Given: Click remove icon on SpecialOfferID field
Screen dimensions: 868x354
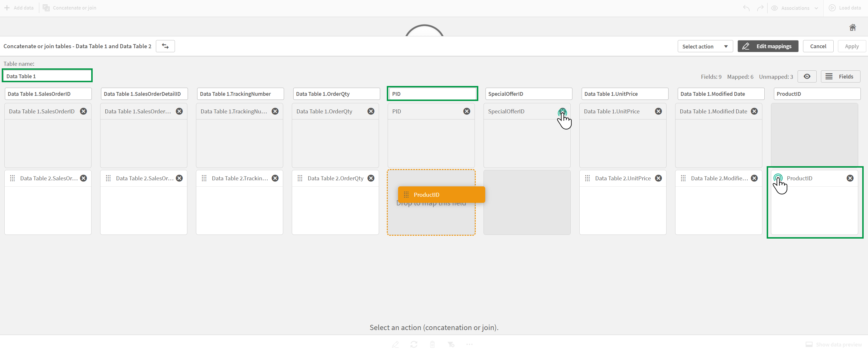Looking at the screenshot, I should pyautogui.click(x=563, y=111).
